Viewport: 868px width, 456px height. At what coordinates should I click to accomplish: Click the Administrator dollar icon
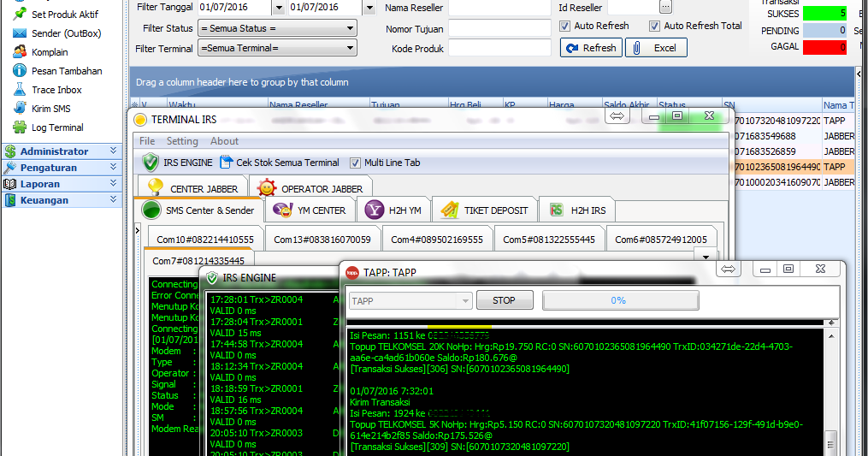[x=10, y=151]
